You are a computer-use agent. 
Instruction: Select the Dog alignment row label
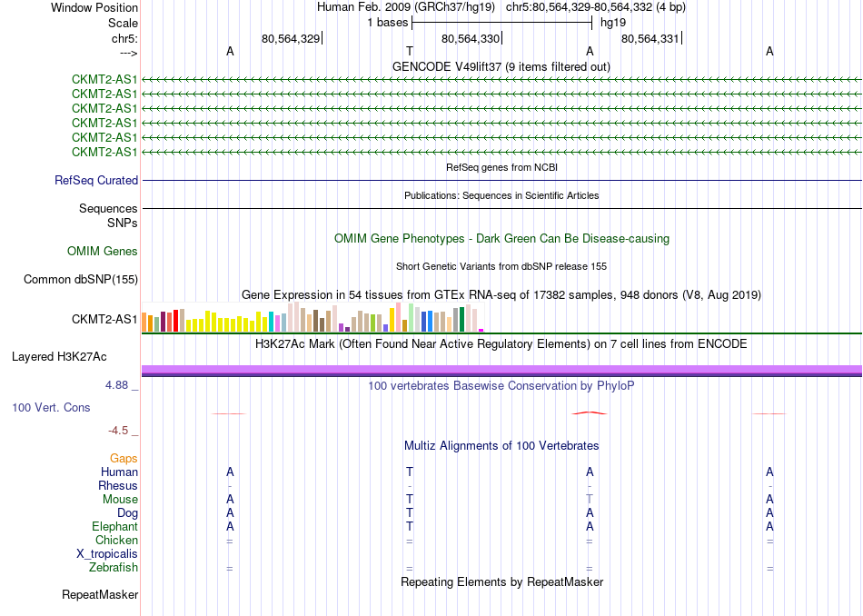[127, 513]
